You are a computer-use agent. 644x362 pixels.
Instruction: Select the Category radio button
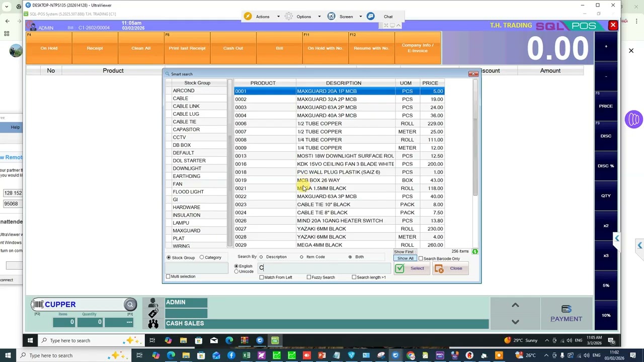(x=202, y=257)
